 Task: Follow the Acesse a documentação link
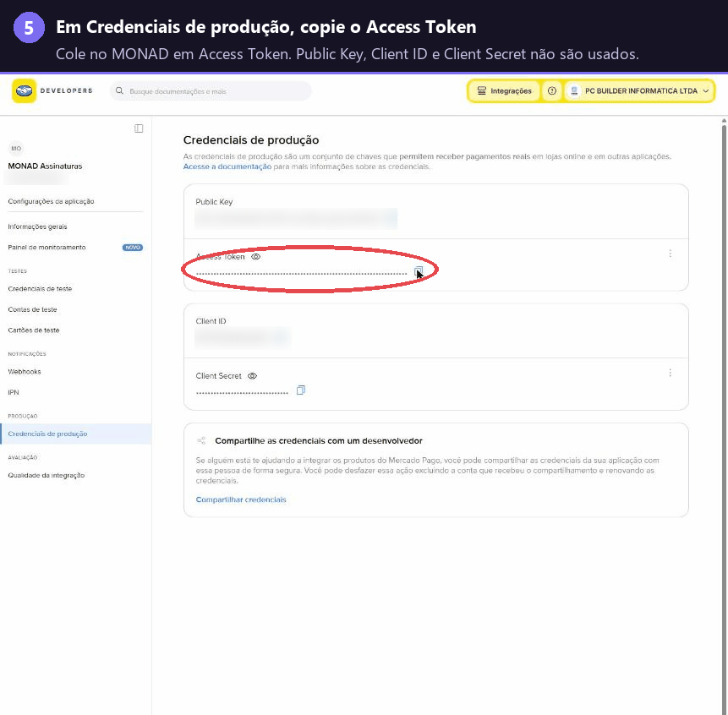[x=227, y=166]
